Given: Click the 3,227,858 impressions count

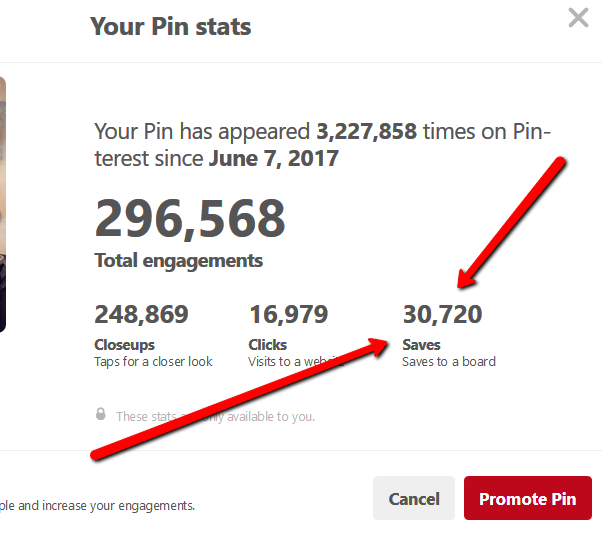Looking at the screenshot, I should [366, 131].
